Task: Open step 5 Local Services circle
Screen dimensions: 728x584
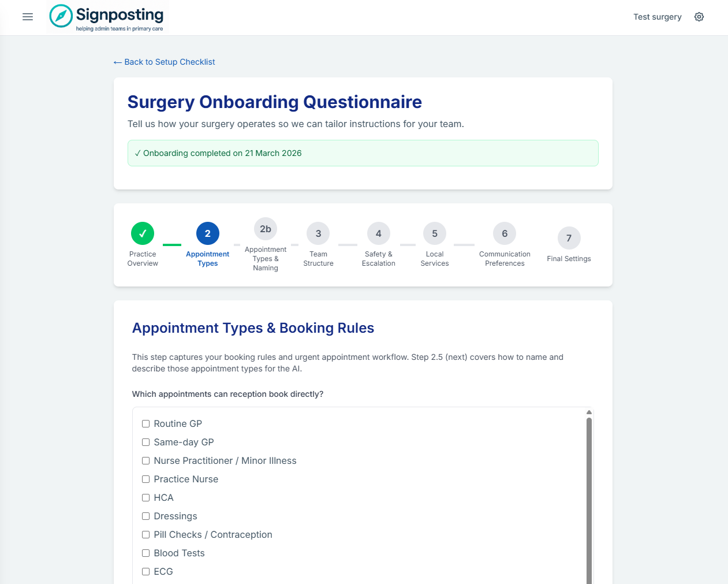Action: point(435,233)
